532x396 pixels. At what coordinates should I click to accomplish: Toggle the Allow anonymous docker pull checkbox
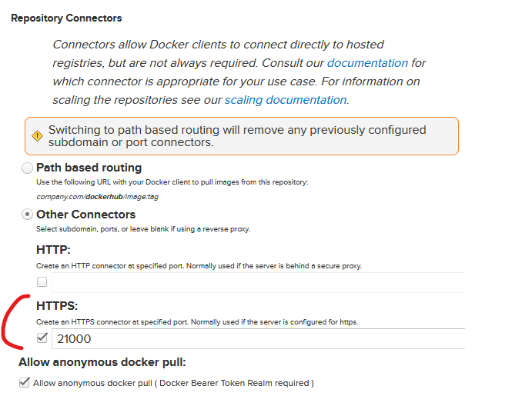(24, 382)
